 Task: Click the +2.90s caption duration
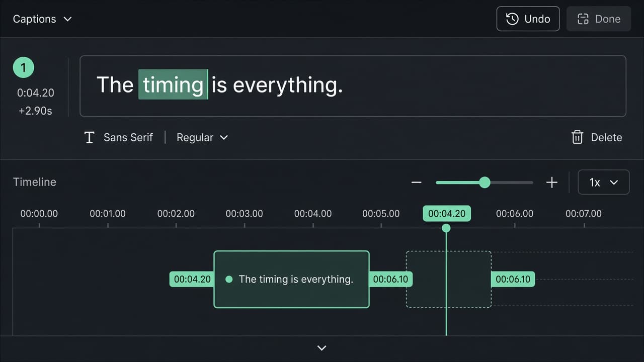point(35,111)
